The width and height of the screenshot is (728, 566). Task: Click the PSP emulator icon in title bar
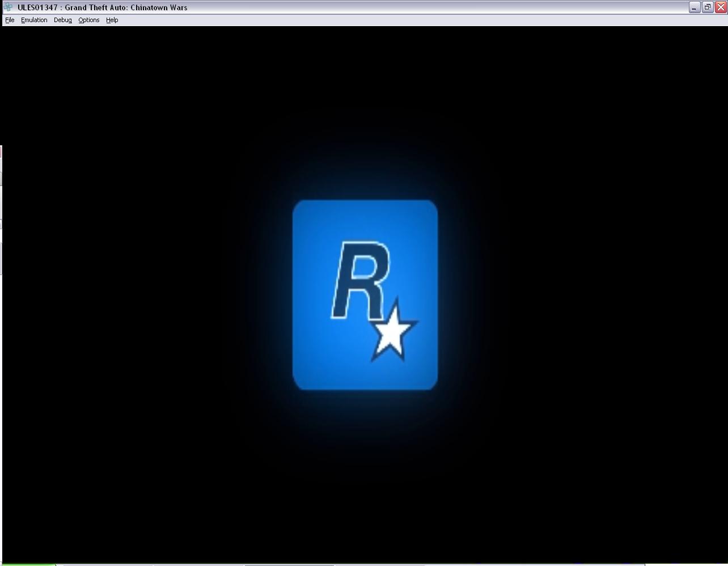point(8,7)
